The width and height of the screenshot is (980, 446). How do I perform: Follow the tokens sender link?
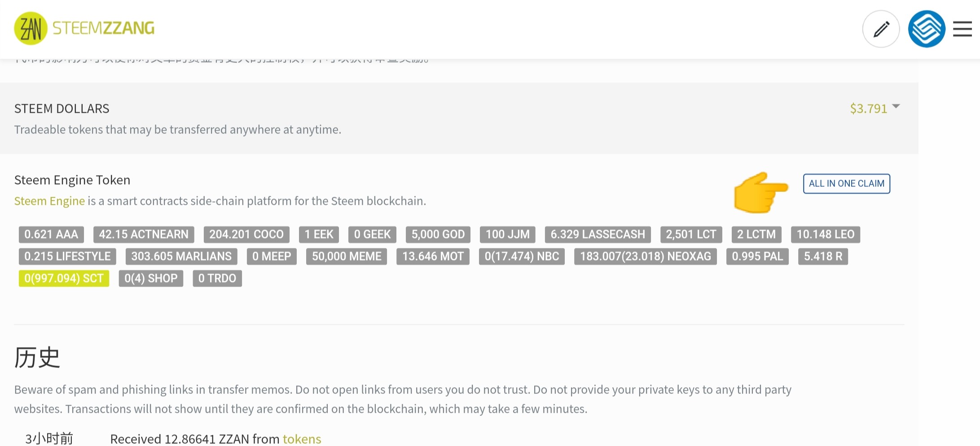click(302, 439)
